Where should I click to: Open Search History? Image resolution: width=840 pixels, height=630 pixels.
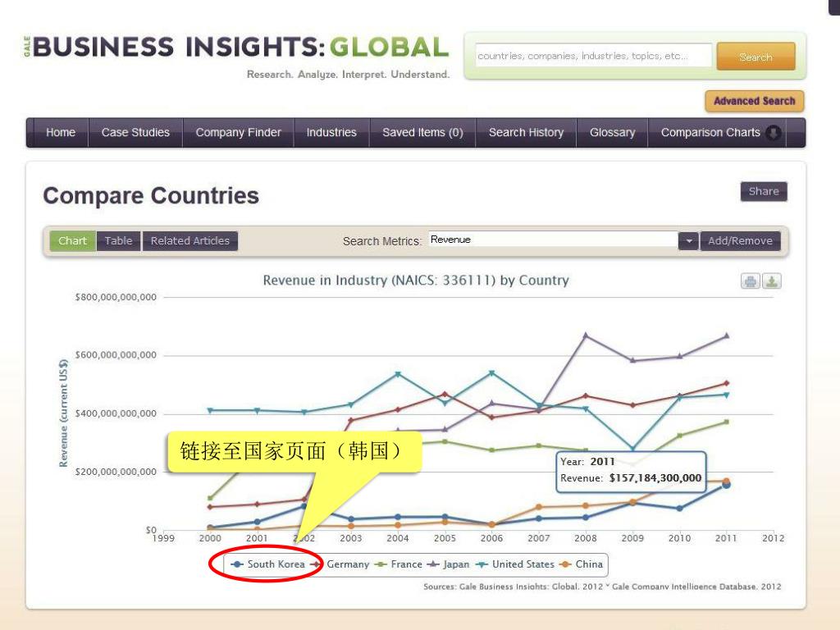pyautogui.click(x=526, y=132)
